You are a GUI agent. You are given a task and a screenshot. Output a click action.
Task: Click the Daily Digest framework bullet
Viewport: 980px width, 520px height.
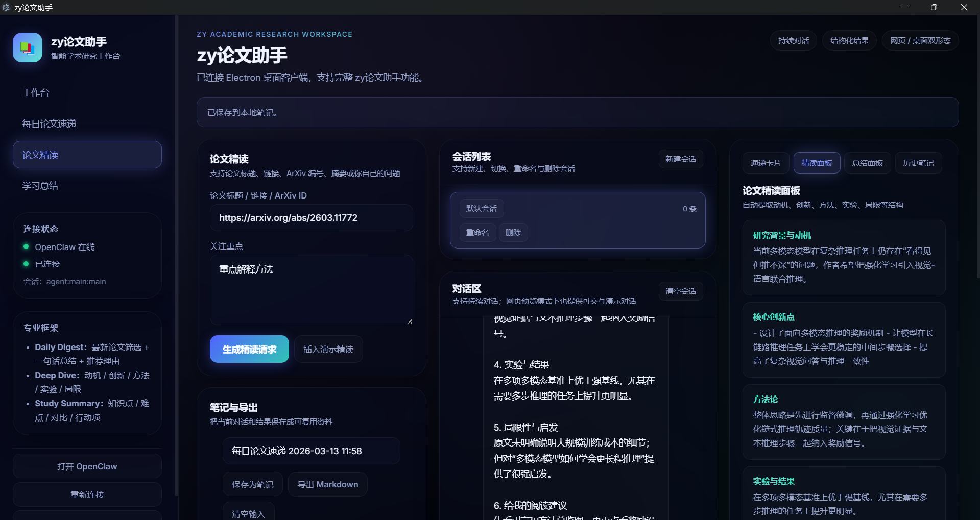[x=92, y=354]
